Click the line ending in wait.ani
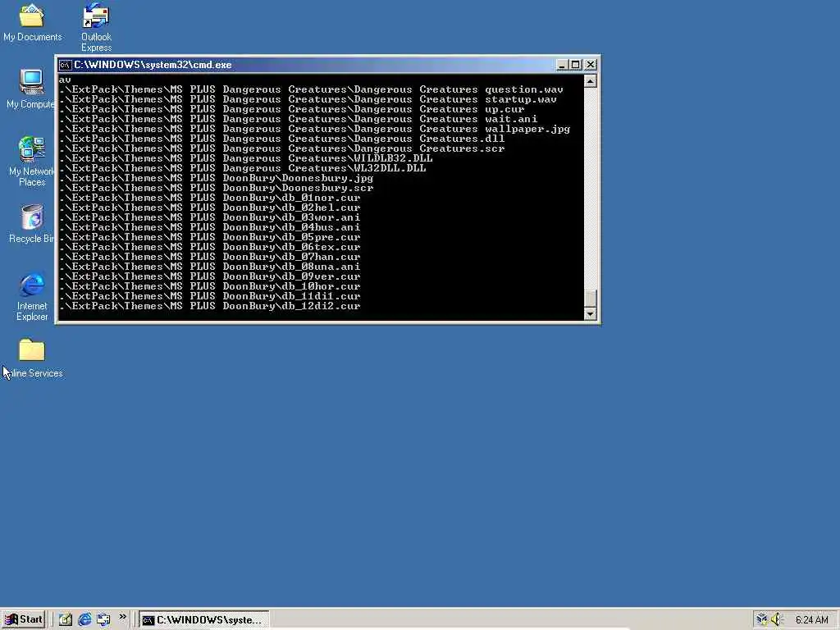 tap(298, 119)
